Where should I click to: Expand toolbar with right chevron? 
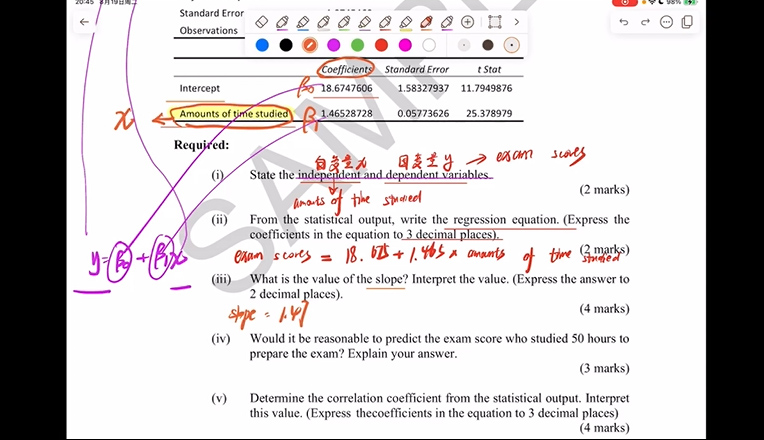(516, 22)
